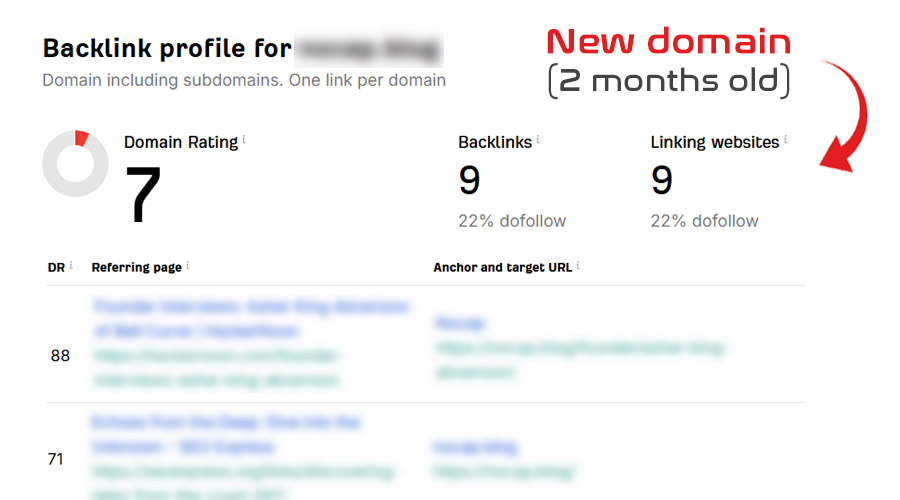Viewport: 900px width, 500px height.
Task: Click the info icon next to DR column header
Action: 71,266
